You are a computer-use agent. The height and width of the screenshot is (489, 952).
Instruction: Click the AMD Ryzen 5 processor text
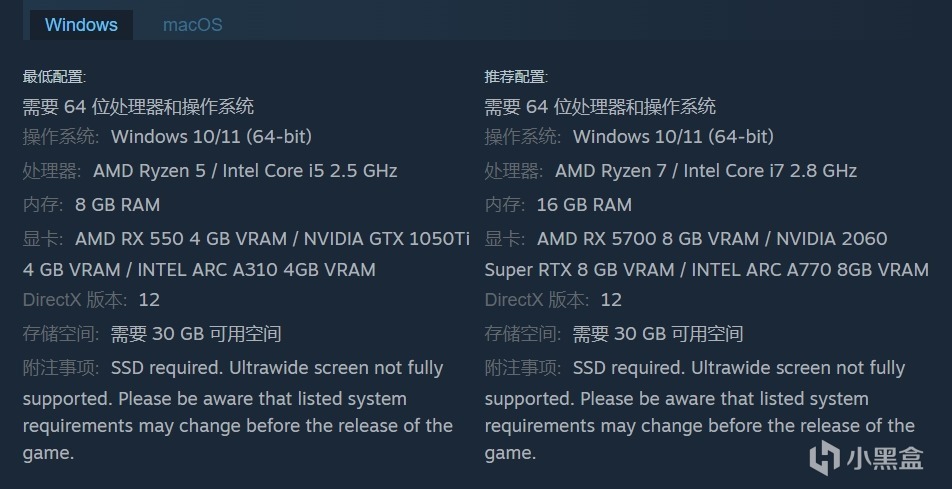click(x=149, y=170)
